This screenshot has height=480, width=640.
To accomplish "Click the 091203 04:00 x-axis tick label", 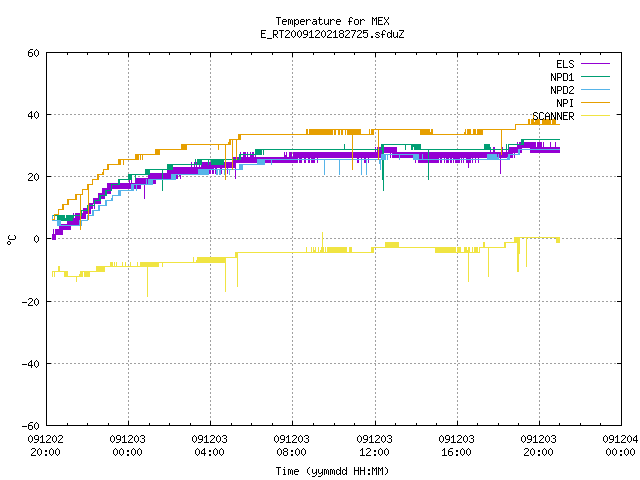I will point(209,446).
